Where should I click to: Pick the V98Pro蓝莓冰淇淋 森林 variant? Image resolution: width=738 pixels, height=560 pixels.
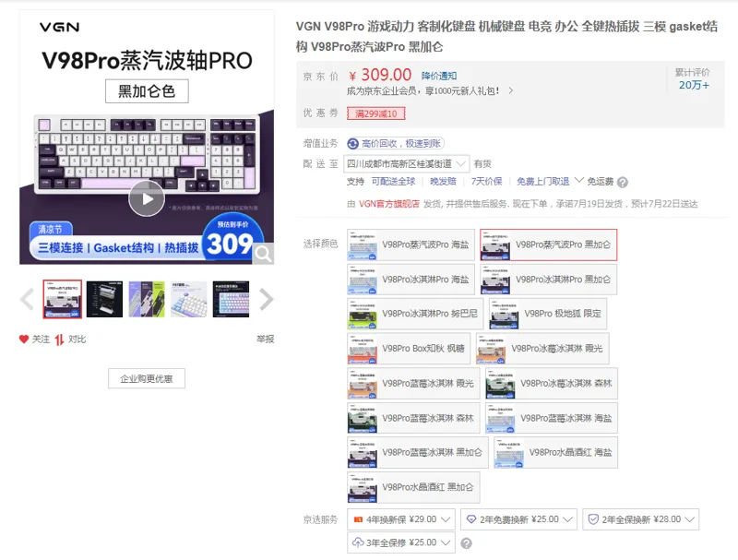tap(413, 418)
